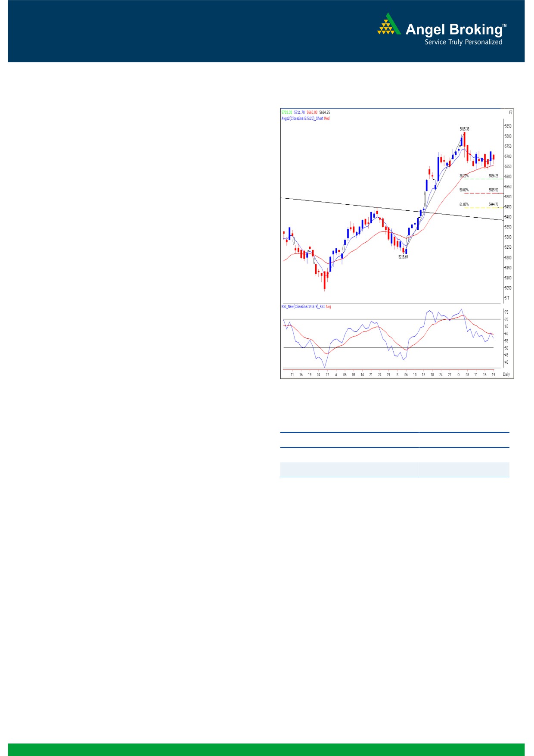Click the 5684.25 closing price value
This screenshot has height=756, width=534.
(324, 112)
